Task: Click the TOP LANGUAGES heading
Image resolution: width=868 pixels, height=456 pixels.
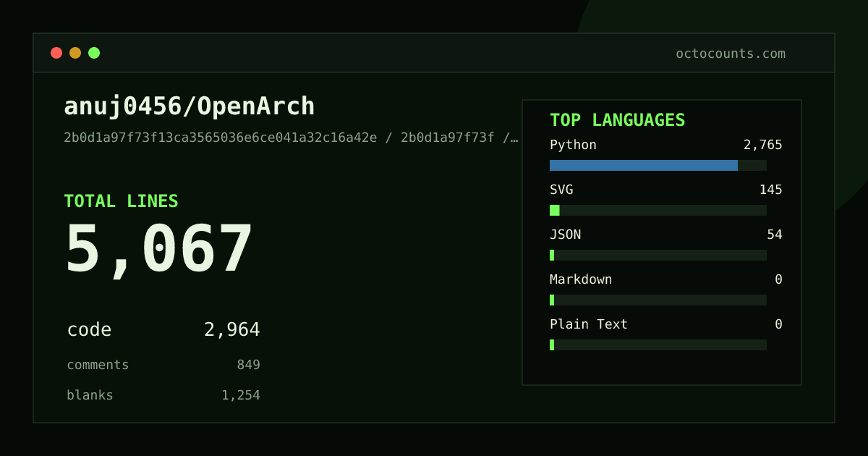Action: 618,120
